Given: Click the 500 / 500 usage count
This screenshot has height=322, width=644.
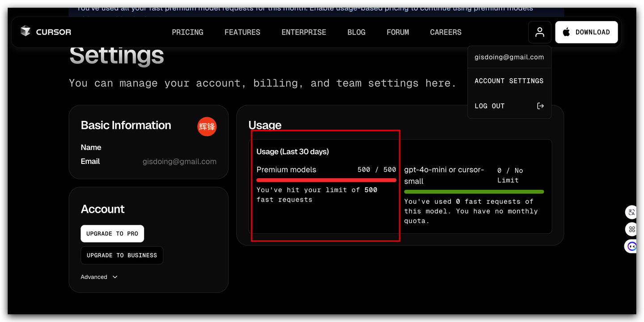Looking at the screenshot, I should tap(377, 170).
